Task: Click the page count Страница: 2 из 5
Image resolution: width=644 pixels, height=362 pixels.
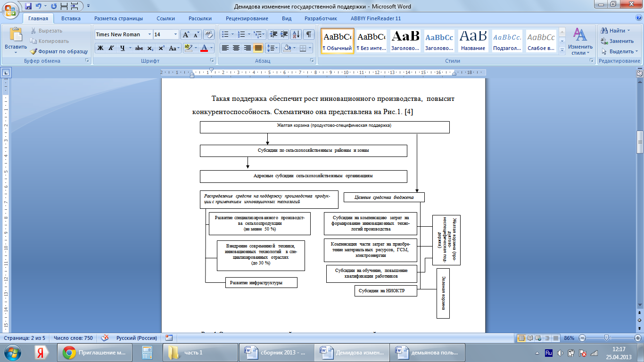Action: 25,338
